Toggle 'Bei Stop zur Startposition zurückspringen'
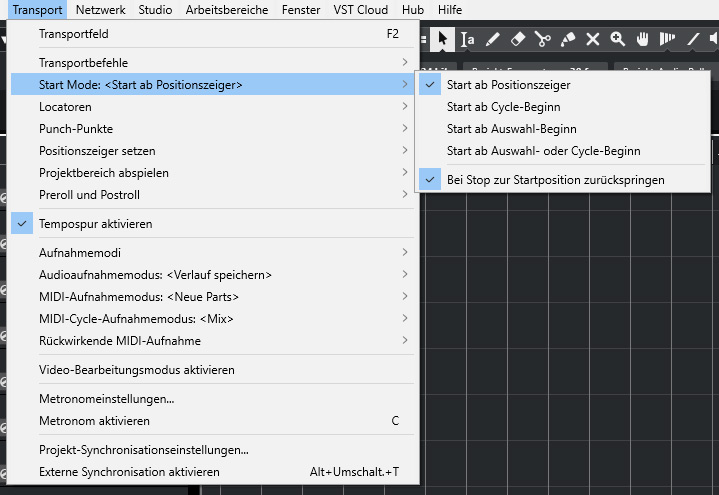The image size is (719, 495). [x=555, y=180]
